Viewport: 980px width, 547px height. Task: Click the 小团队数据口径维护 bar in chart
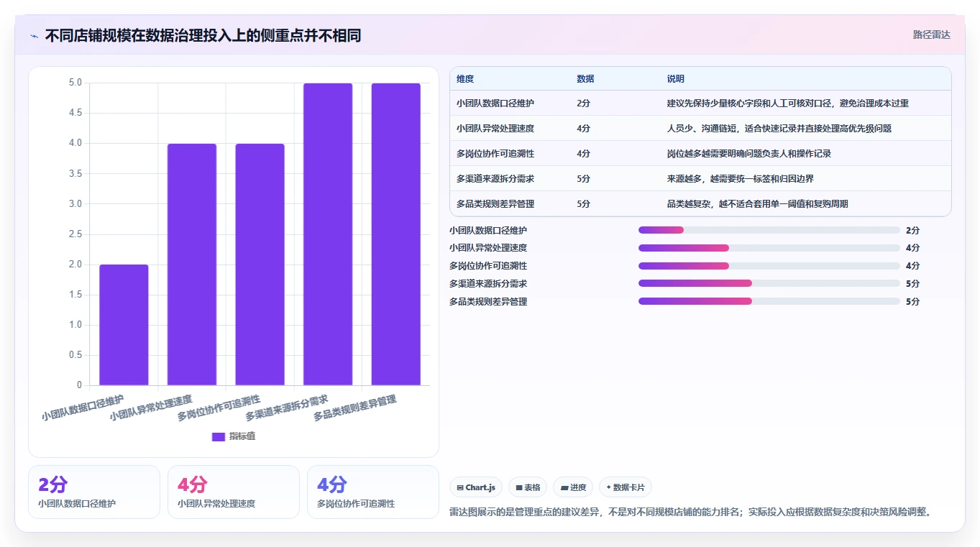pyautogui.click(x=124, y=325)
